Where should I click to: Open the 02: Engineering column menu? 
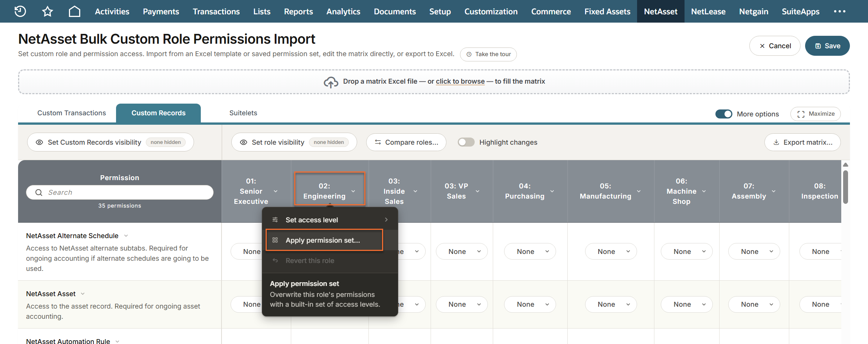tap(353, 191)
